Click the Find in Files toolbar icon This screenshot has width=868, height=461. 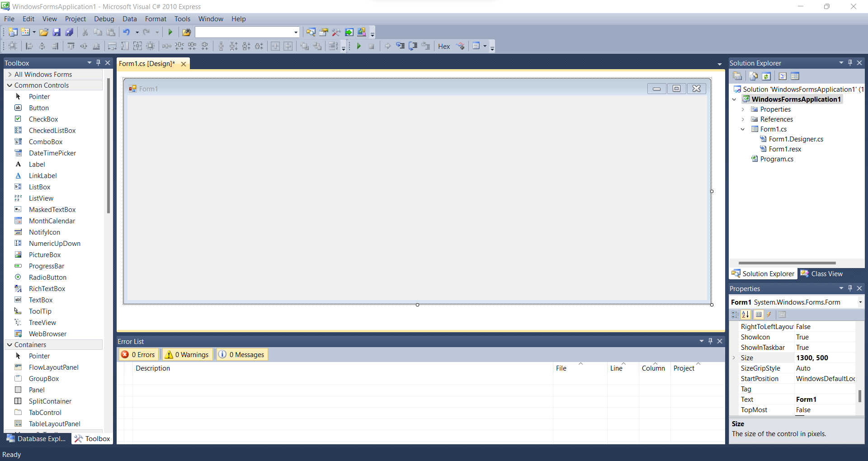186,32
